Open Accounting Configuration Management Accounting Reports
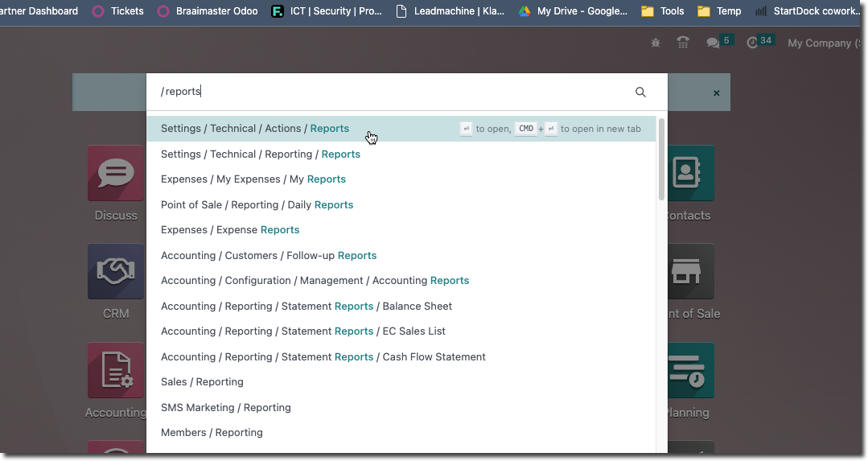The image size is (868, 461). point(401,281)
